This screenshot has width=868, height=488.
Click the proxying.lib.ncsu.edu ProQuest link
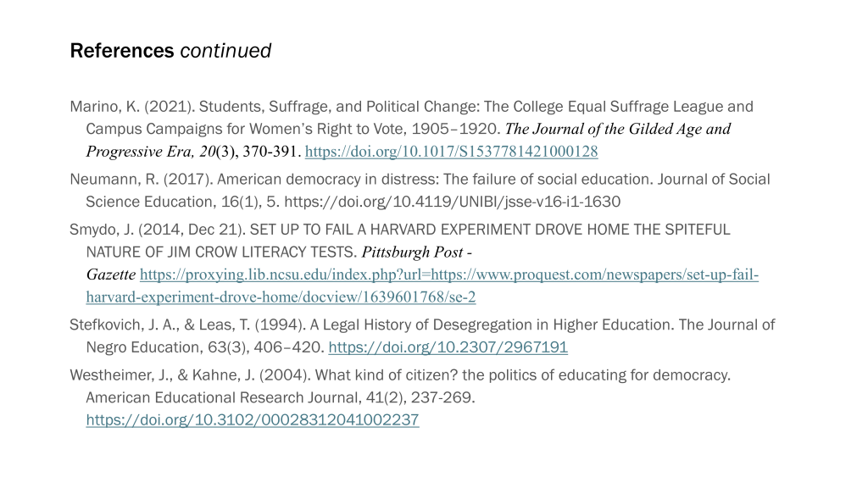point(448,275)
